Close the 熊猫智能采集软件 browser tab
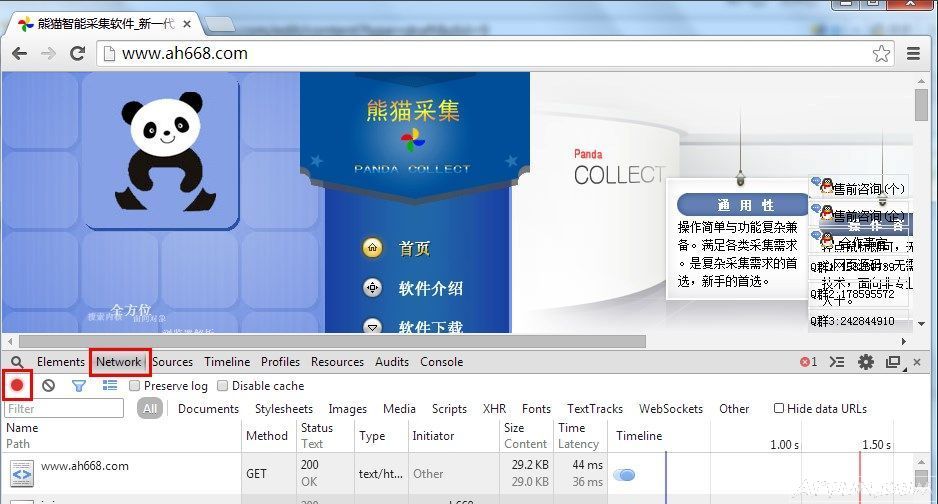938x504 pixels. coord(187,24)
